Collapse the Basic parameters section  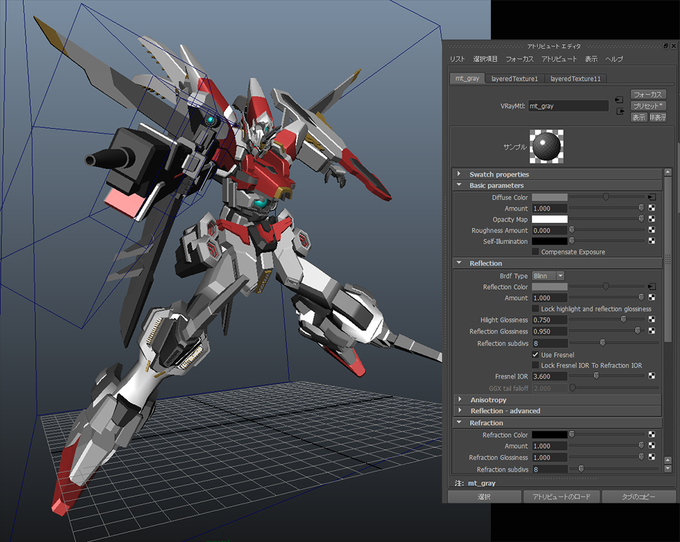tap(459, 185)
